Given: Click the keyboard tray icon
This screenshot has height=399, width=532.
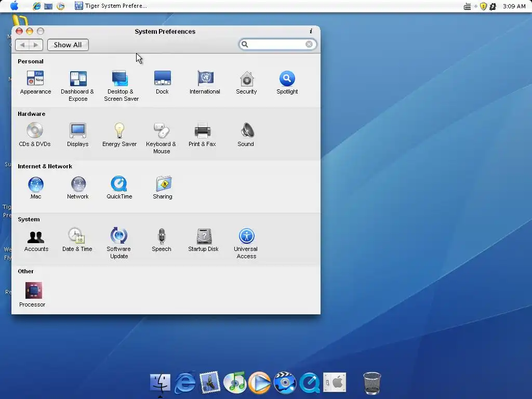Looking at the screenshot, I should point(467,6).
